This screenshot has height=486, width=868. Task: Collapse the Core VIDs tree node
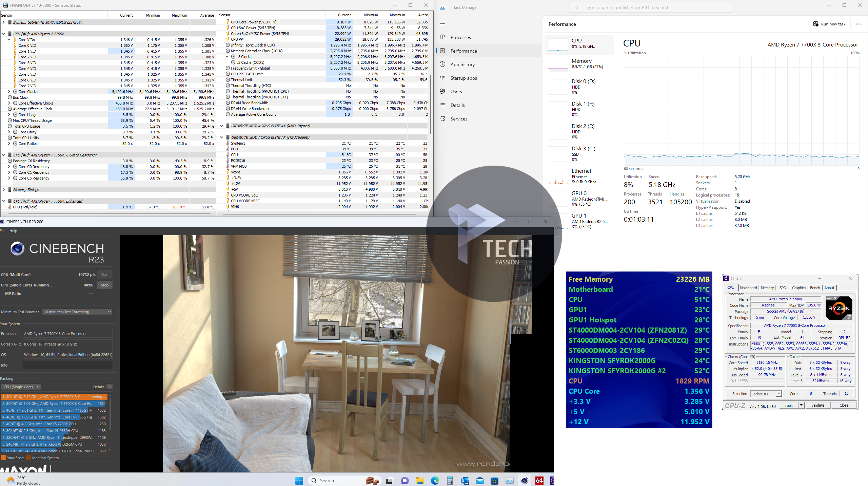(x=9, y=40)
